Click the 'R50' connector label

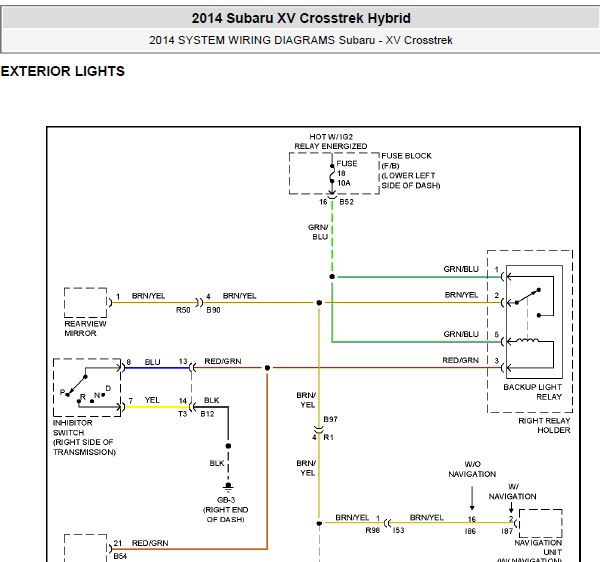pos(183,310)
